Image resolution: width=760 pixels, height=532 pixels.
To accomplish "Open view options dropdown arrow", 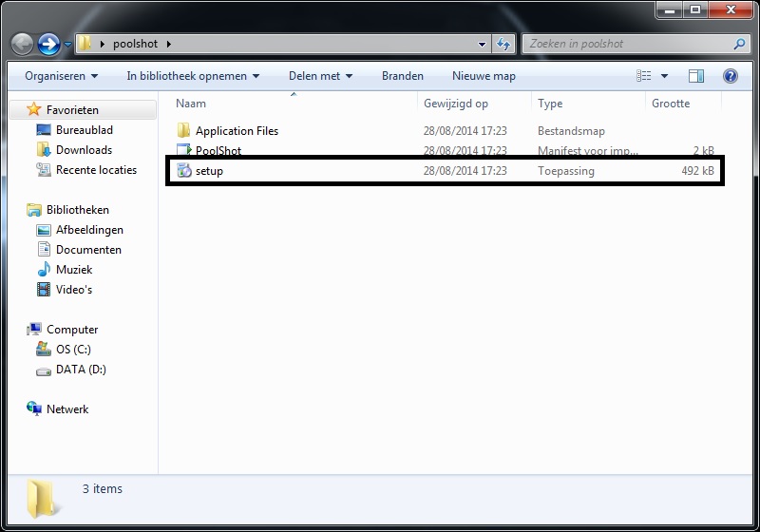I will (664, 76).
